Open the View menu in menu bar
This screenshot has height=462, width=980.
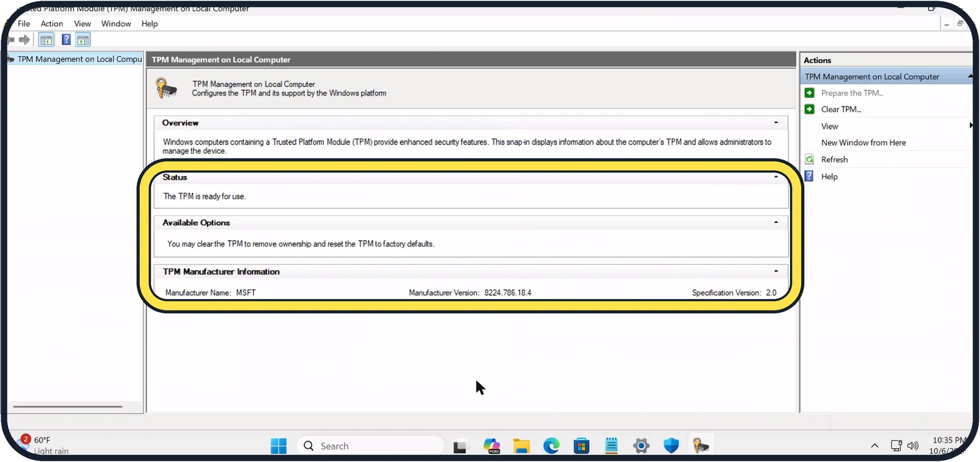82,24
